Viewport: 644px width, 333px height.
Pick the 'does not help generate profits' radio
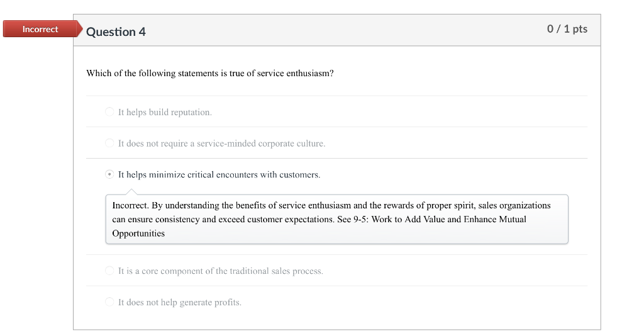coord(109,303)
